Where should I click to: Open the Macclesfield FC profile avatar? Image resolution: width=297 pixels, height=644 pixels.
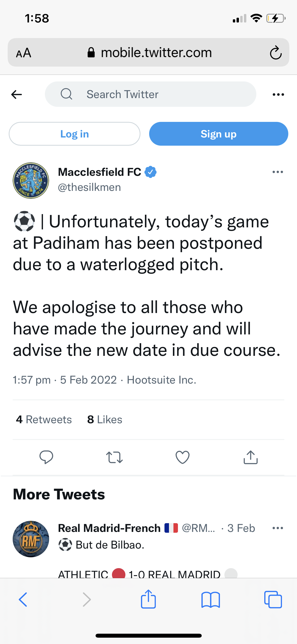point(31,181)
